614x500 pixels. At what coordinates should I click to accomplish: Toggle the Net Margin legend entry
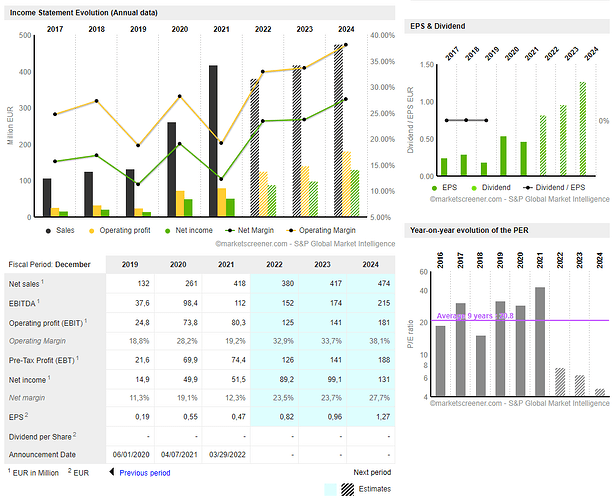(x=250, y=230)
